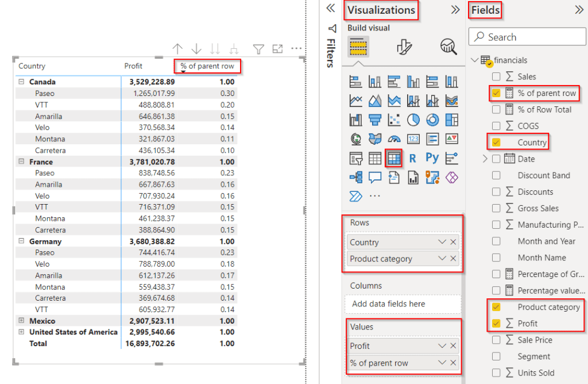The image size is (588, 384).
Task: Check the Segment field checkbox
Action: 496,356
